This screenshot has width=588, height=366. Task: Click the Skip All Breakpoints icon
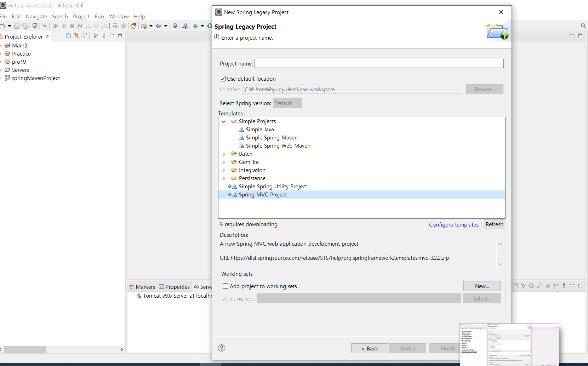[45, 26]
